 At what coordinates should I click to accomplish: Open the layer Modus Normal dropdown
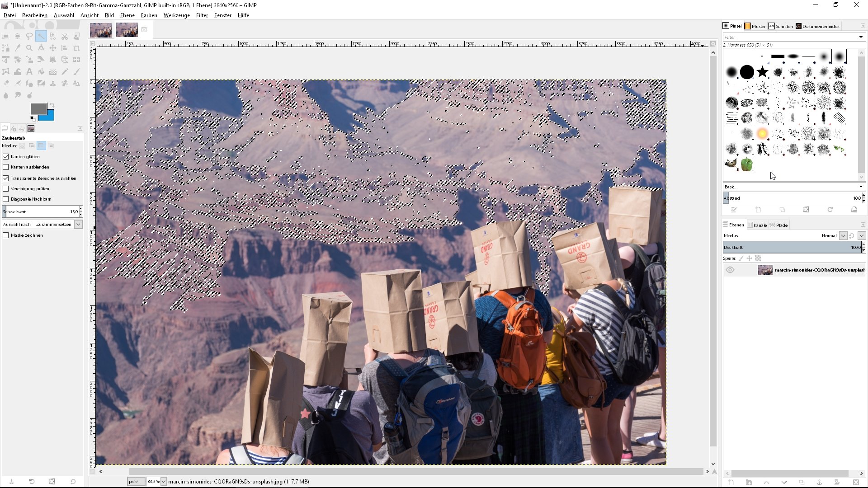coord(843,236)
